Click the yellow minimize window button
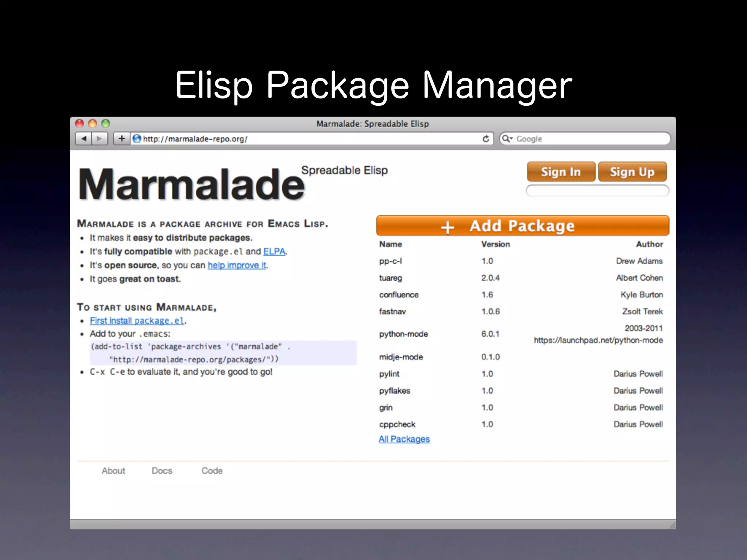The width and height of the screenshot is (747, 560). 93,124
